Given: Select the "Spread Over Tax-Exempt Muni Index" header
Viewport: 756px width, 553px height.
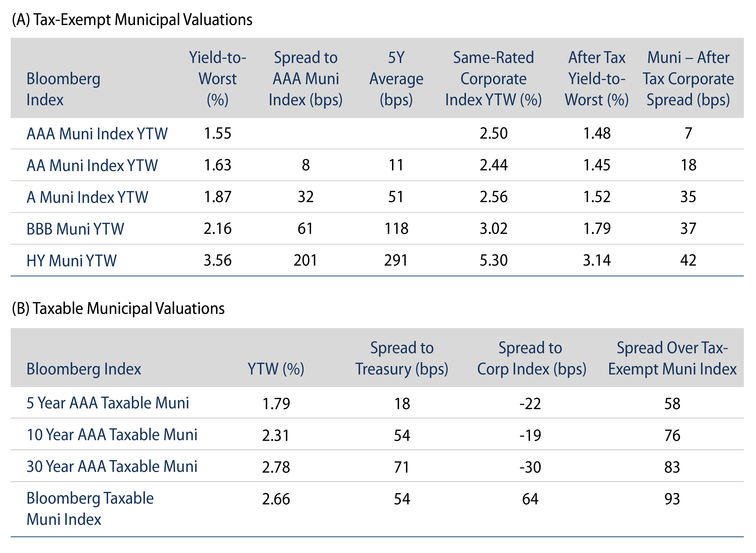Looking at the screenshot, I should (672, 358).
